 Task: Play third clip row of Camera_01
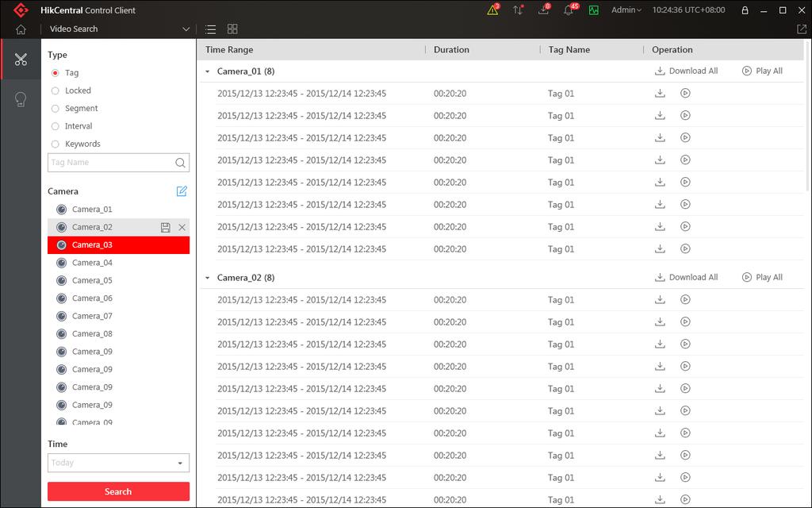(685, 138)
